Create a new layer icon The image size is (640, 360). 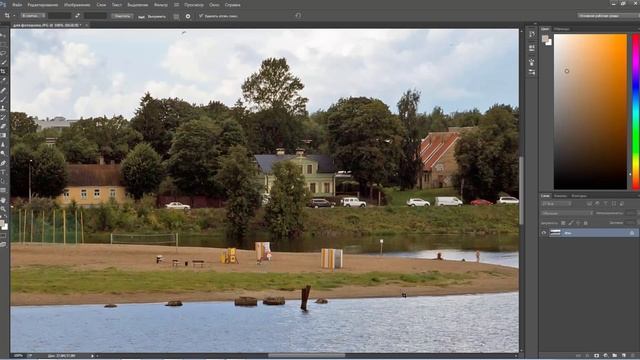pos(624,356)
